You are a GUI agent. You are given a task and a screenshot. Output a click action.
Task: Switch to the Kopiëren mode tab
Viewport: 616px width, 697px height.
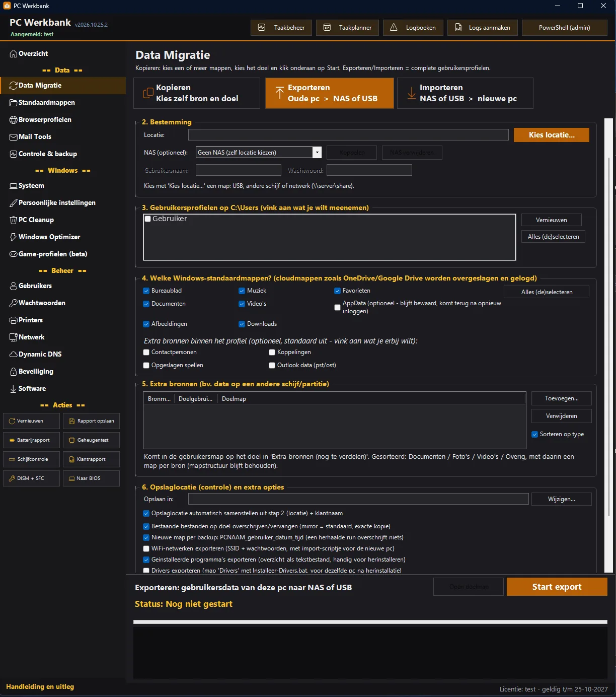pos(197,93)
